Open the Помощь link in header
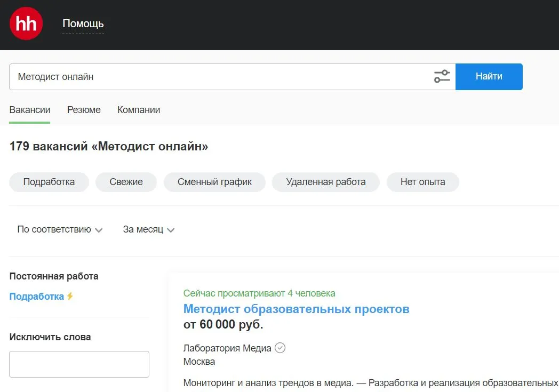559x392 pixels. pyautogui.click(x=83, y=23)
